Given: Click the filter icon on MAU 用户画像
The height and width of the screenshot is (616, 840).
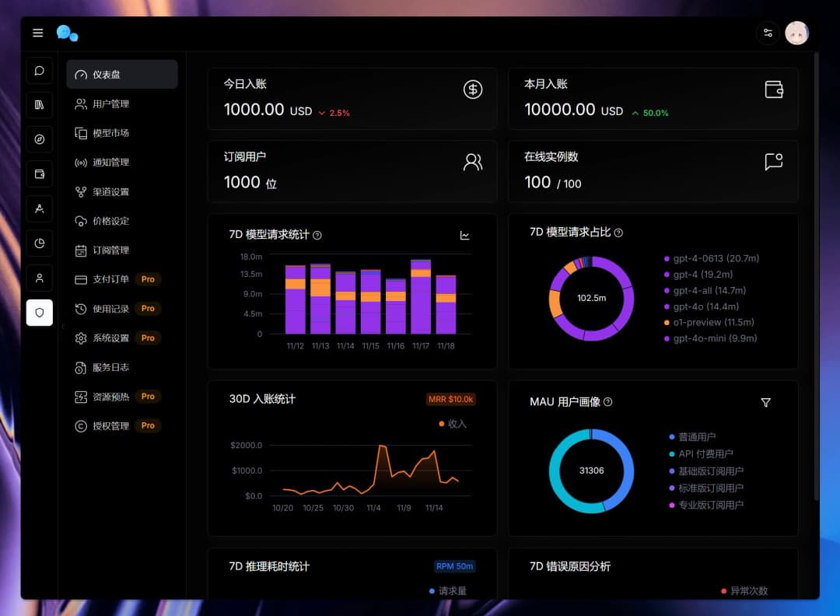Looking at the screenshot, I should (765, 402).
